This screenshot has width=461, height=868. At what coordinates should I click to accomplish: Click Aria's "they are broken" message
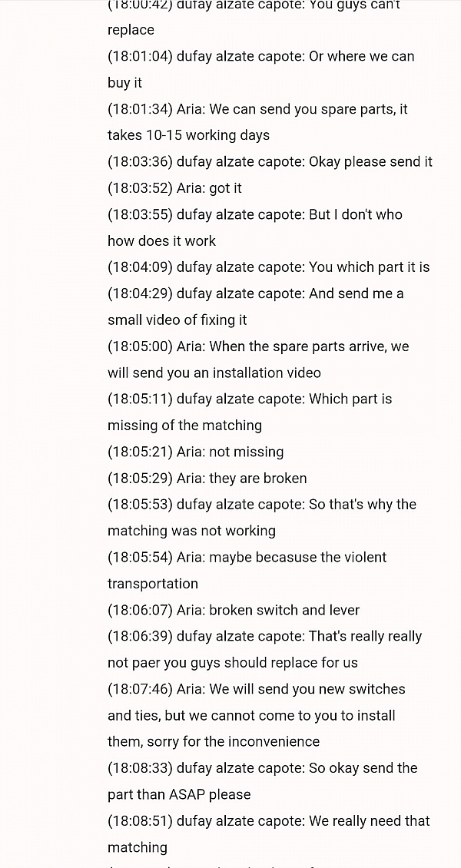point(207,478)
